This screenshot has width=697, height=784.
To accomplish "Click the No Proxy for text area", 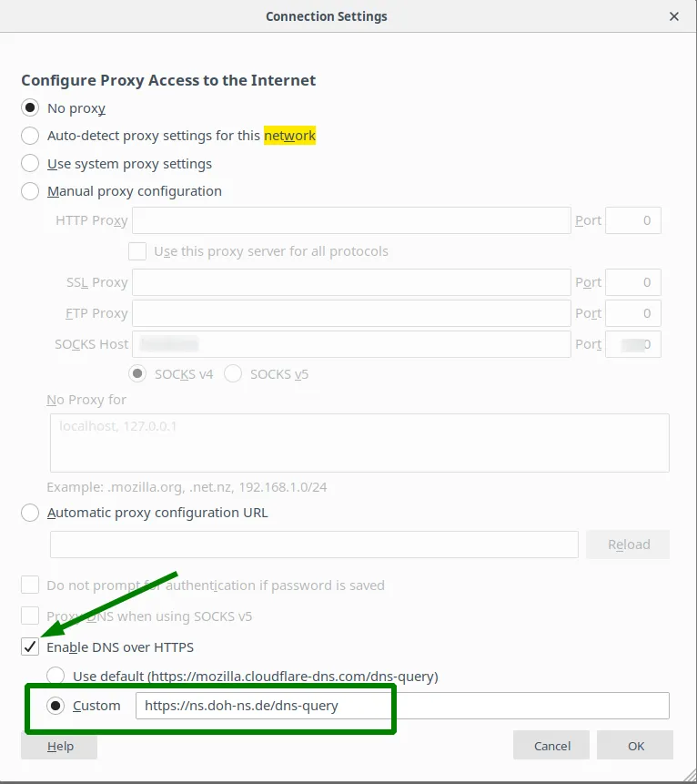I will tap(359, 443).
